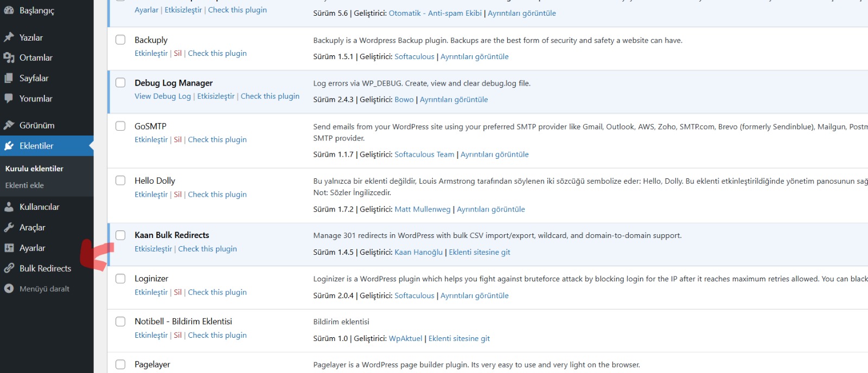
Task: Click Etkinleştir under Hello Dolly
Action: (151, 194)
